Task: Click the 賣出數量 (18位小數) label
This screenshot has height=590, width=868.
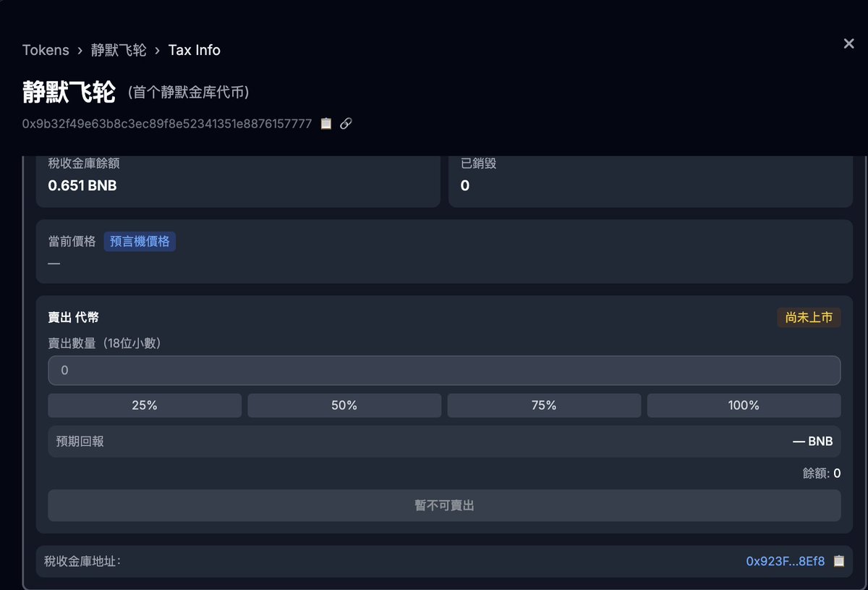Action: click(105, 343)
